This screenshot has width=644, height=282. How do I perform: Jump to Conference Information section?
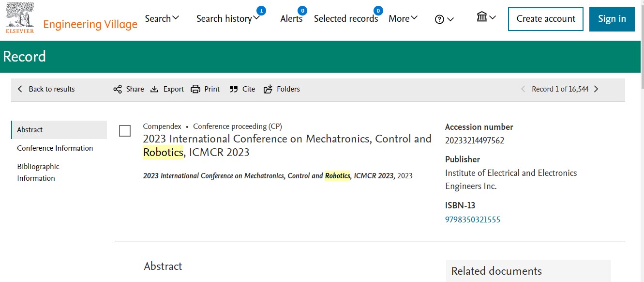[55, 148]
